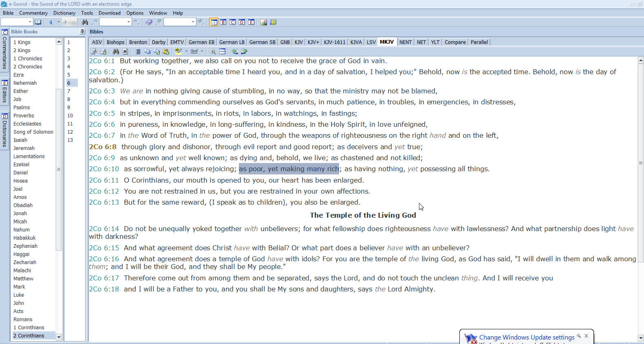Screen dimensions: 644x344
Task: Switch to the KJV+ Bible tab
Action: [313, 42]
